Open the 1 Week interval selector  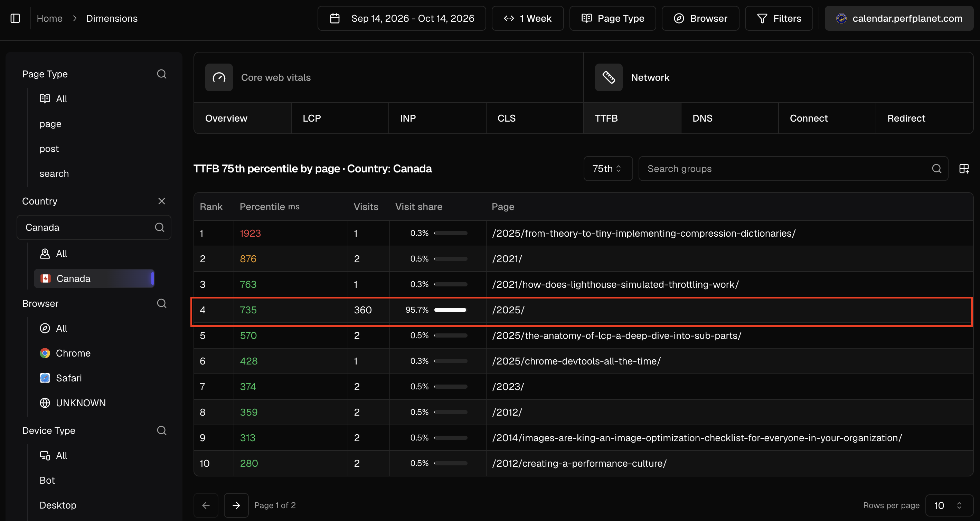tap(528, 18)
